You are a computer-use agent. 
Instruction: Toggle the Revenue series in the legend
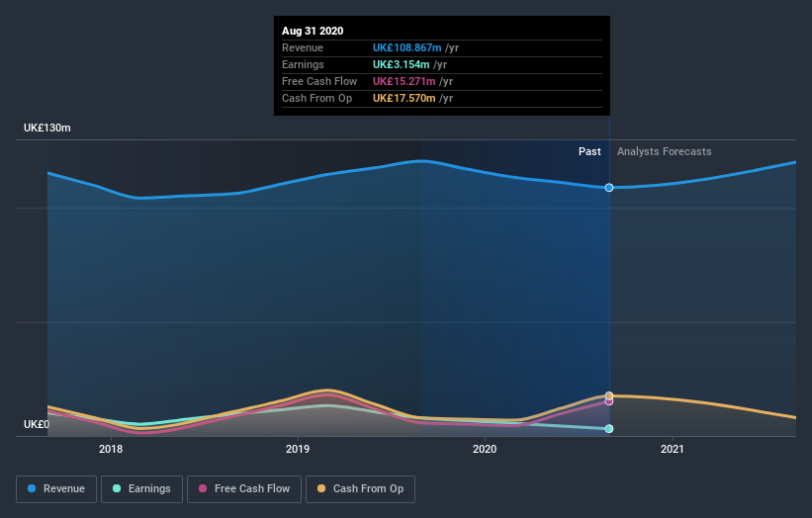coord(56,489)
